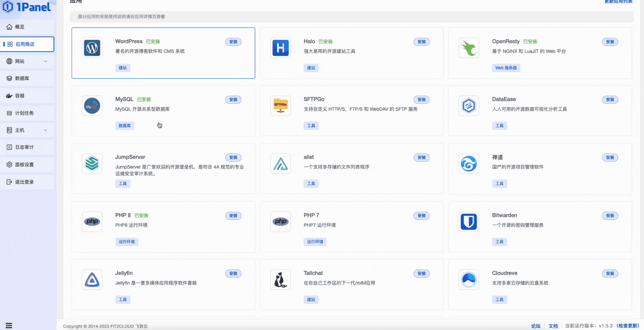Image resolution: width=644 pixels, height=330 pixels.
Task: Open the JumpServer app icon
Action: (x=92, y=163)
